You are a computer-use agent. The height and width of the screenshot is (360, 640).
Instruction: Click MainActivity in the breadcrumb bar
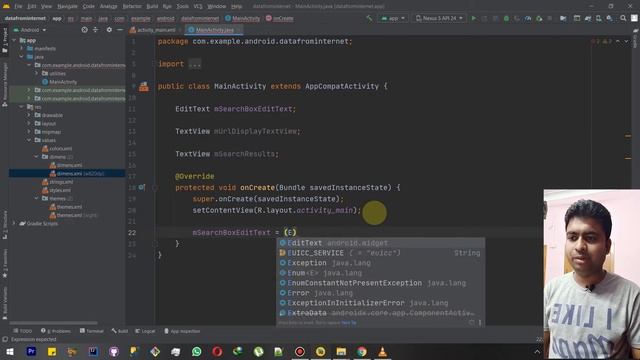(242, 18)
